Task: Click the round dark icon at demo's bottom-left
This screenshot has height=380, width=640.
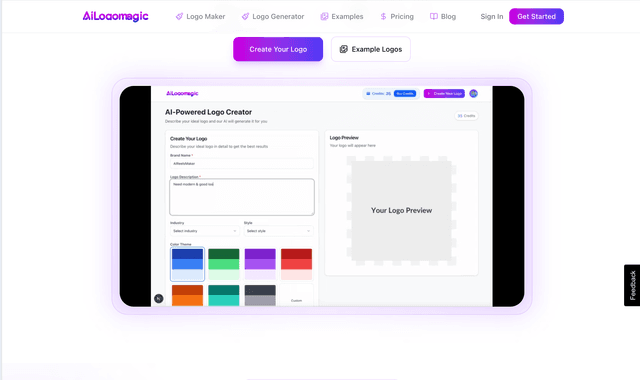Action: pyautogui.click(x=159, y=298)
